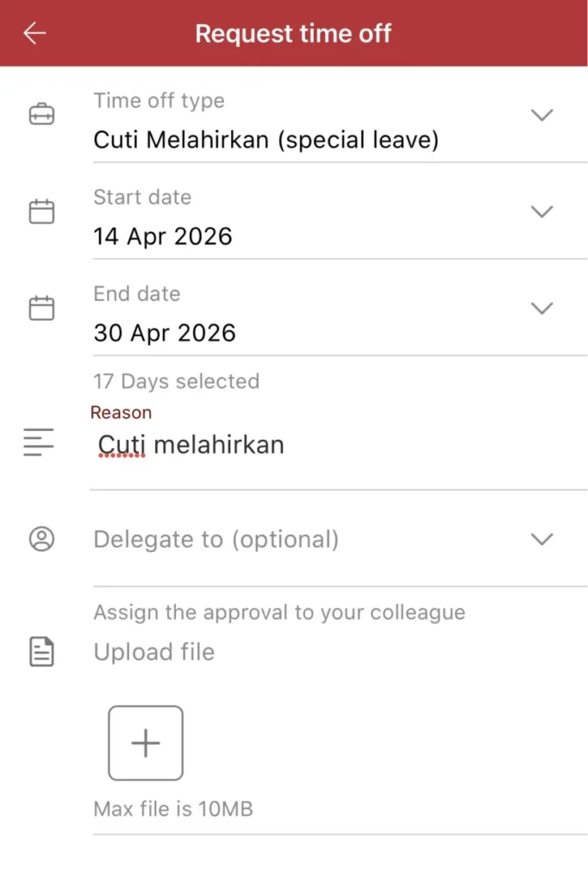Click the calendar icon next to Start date

41,210
